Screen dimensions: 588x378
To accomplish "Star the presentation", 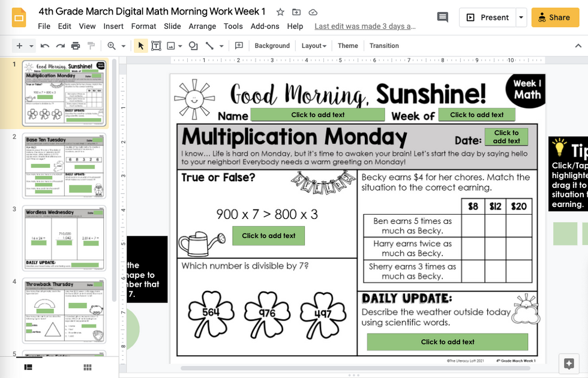I will pos(280,11).
